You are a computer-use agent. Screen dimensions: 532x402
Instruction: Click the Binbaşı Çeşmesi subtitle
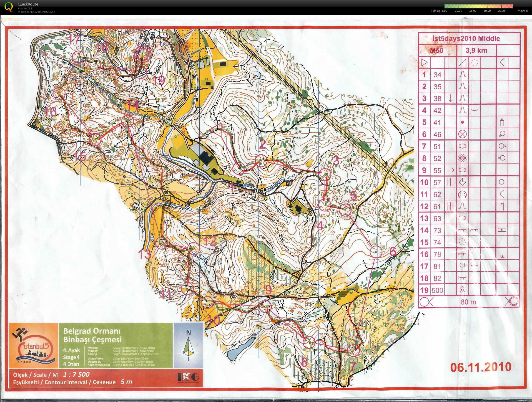click(92, 340)
